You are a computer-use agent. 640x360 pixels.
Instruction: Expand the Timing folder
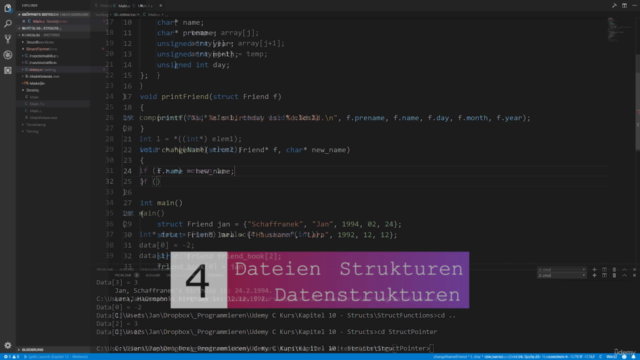[x=32, y=131]
